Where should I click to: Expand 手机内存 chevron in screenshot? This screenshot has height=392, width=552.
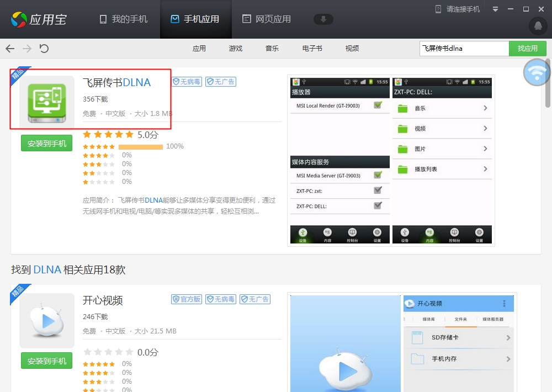click(x=508, y=359)
